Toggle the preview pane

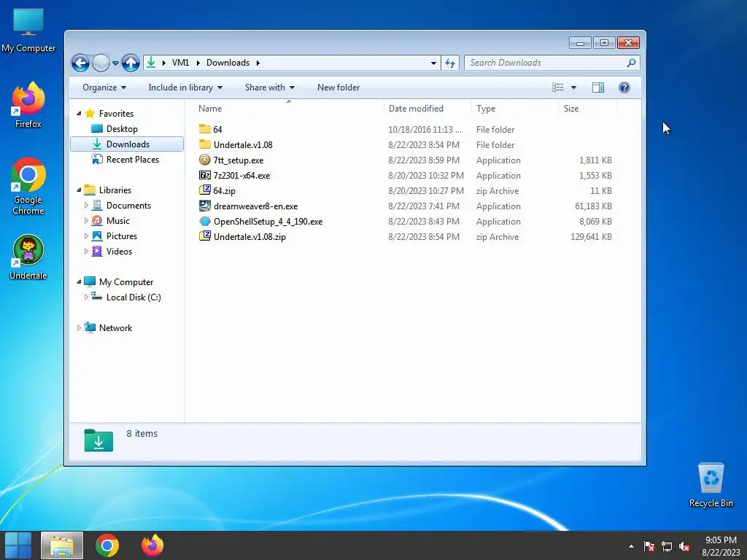(598, 87)
